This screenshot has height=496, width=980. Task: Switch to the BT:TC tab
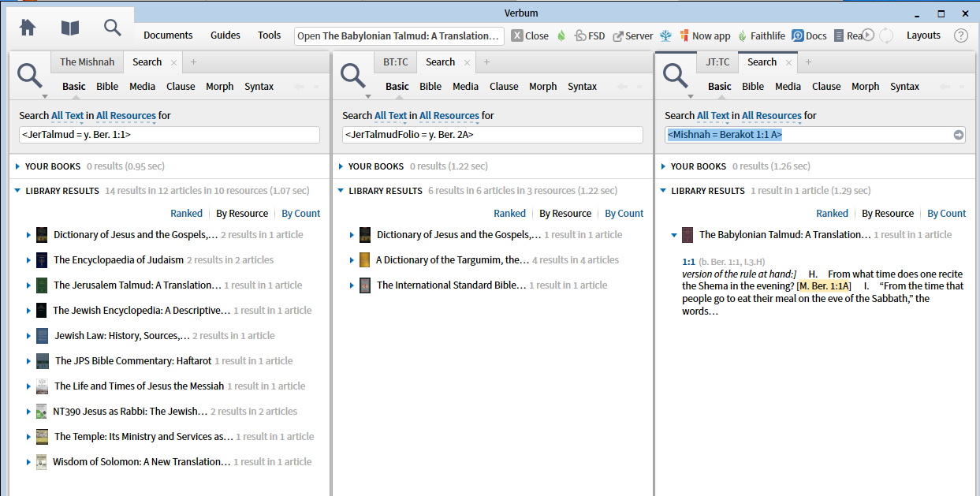[x=396, y=62]
